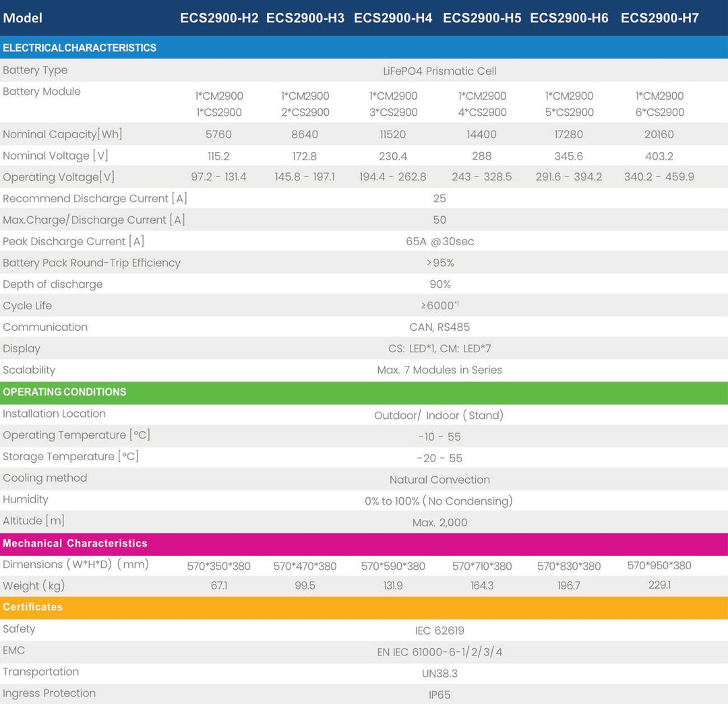This screenshot has height=704, width=728.
Task: Select the Cycle Life row label
Action: pos(28,306)
